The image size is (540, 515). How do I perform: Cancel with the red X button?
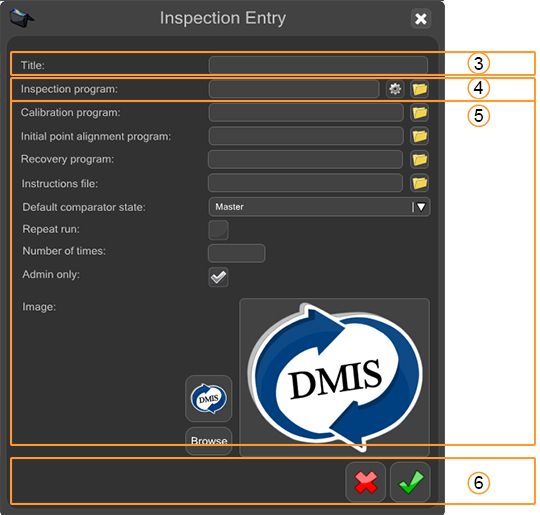click(365, 482)
